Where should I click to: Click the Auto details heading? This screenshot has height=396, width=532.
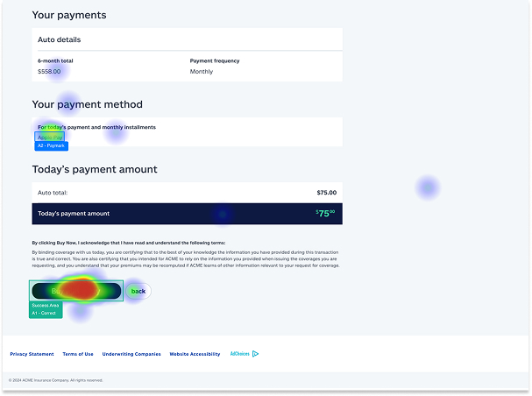(x=59, y=39)
